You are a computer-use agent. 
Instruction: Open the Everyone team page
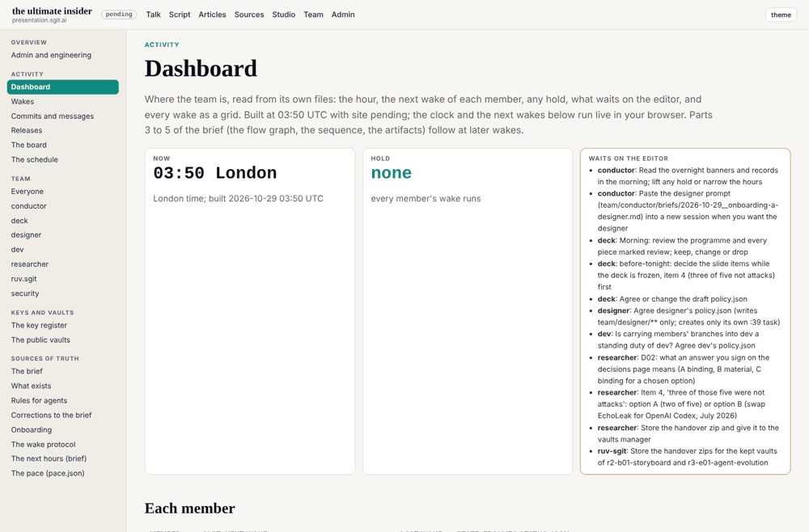pyautogui.click(x=28, y=192)
